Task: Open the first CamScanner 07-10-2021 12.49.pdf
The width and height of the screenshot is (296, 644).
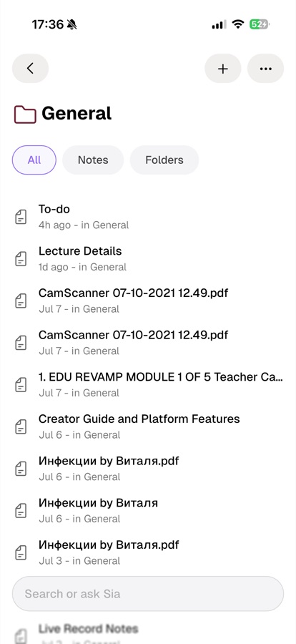Action: 148,301
